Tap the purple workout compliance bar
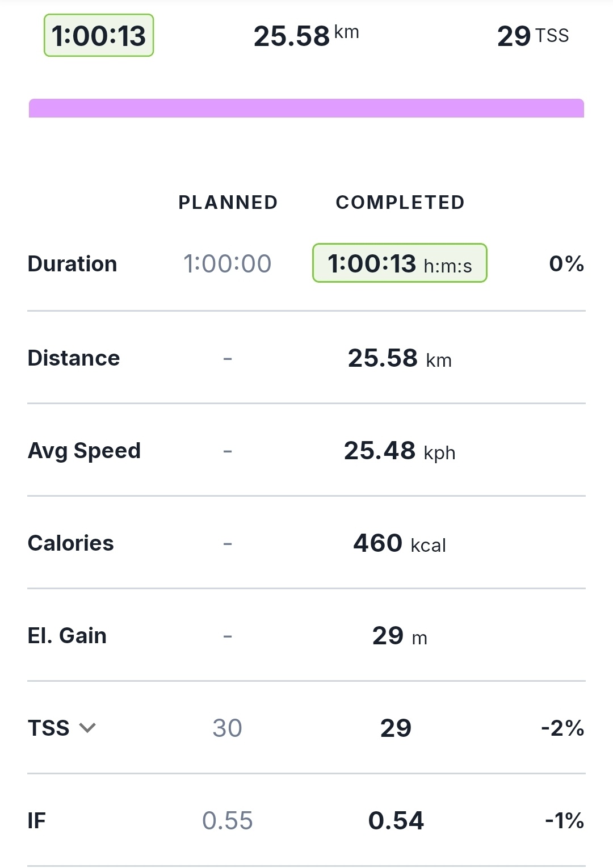 (x=306, y=108)
